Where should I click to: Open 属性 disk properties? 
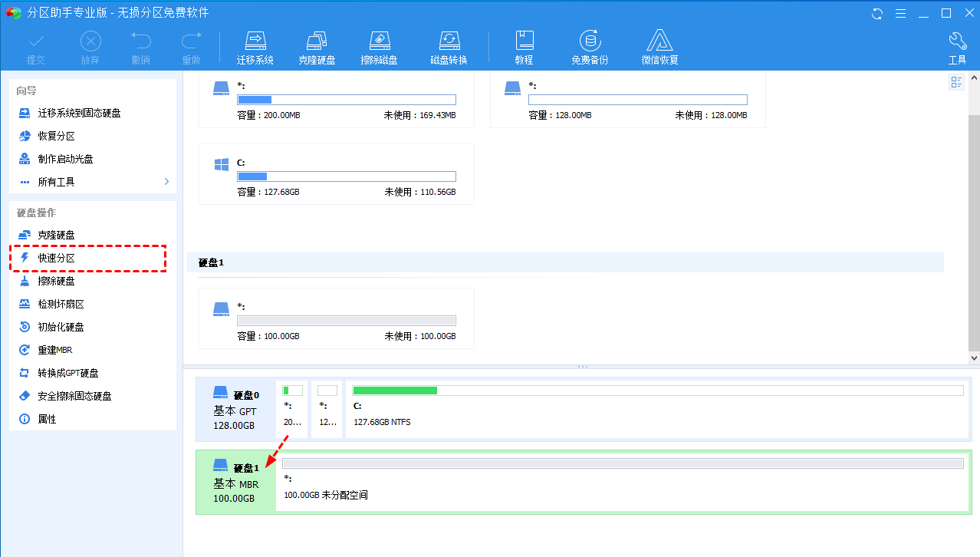click(x=46, y=419)
